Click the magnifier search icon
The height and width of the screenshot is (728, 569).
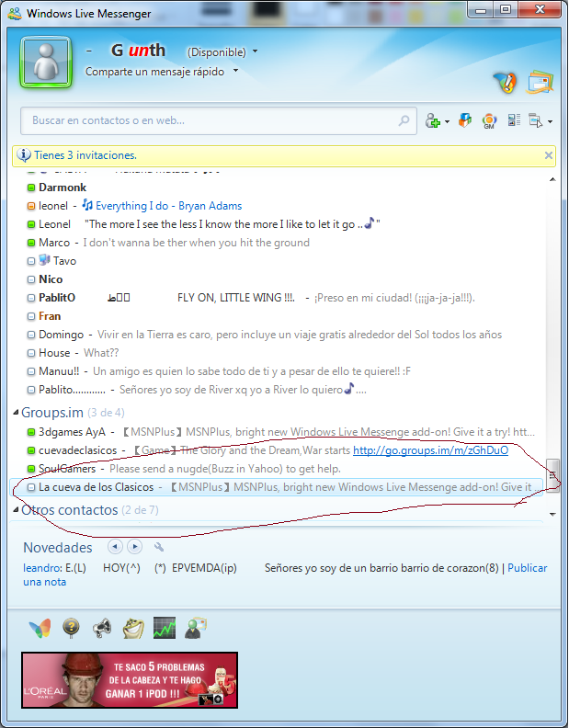tap(404, 120)
